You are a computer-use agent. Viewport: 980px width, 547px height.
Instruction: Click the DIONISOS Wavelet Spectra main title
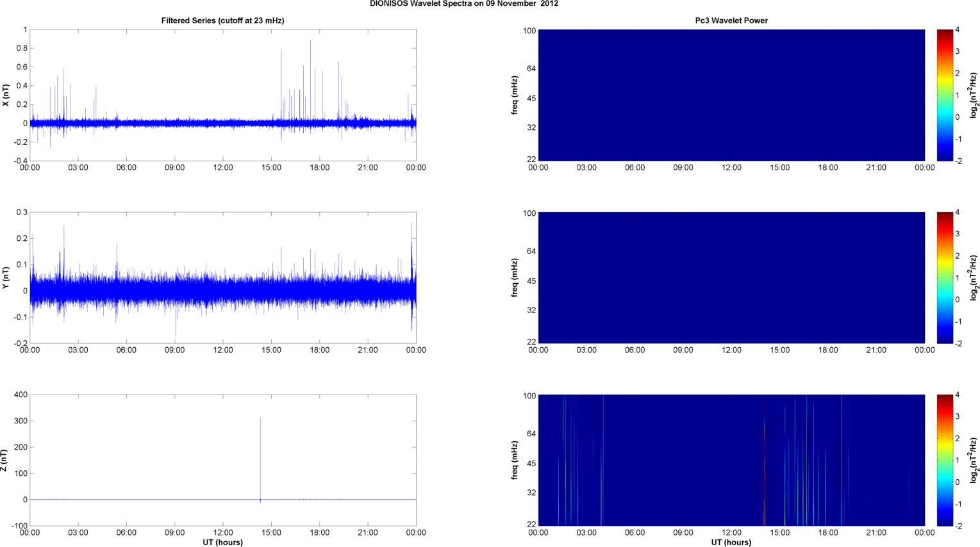tap(464, 4)
